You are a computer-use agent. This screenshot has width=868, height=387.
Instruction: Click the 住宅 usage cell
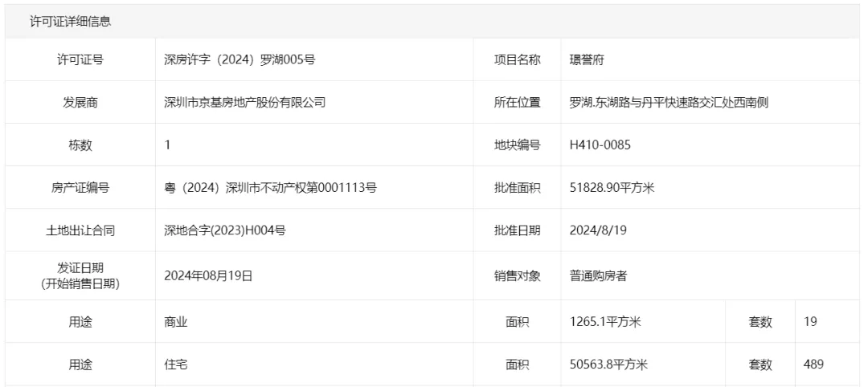(x=176, y=365)
